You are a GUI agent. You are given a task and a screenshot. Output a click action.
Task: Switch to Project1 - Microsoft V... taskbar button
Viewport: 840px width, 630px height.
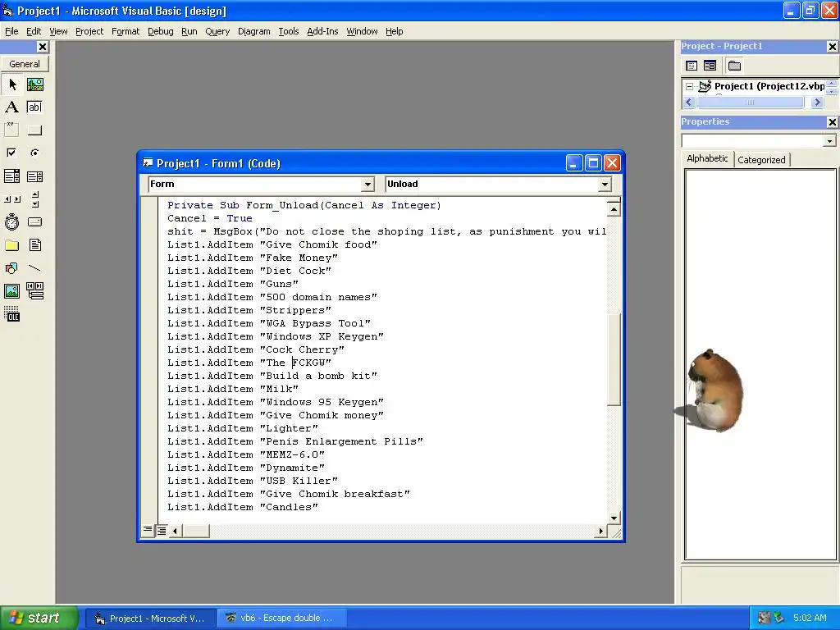click(151, 619)
